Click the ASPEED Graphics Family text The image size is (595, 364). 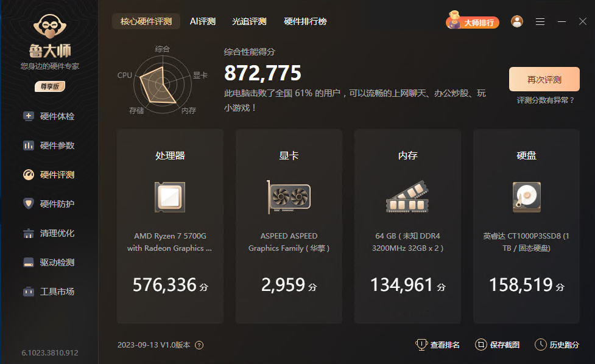coord(289,242)
